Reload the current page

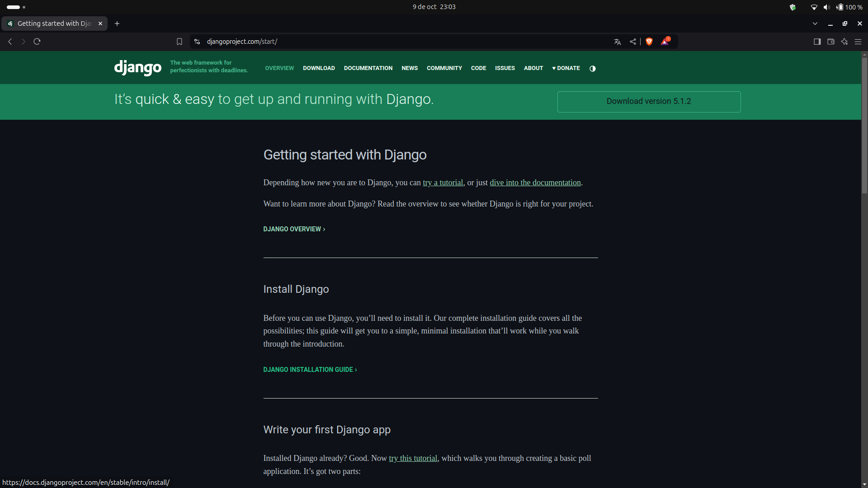click(x=37, y=42)
